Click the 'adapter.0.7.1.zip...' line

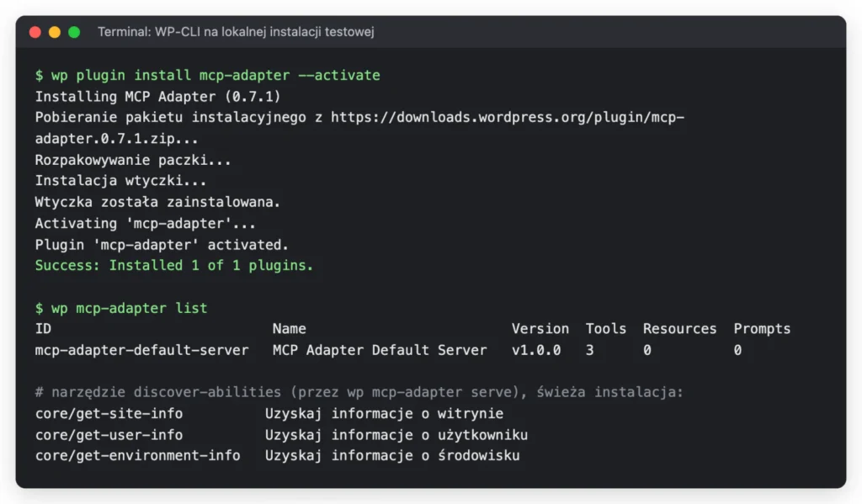click(x=116, y=139)
